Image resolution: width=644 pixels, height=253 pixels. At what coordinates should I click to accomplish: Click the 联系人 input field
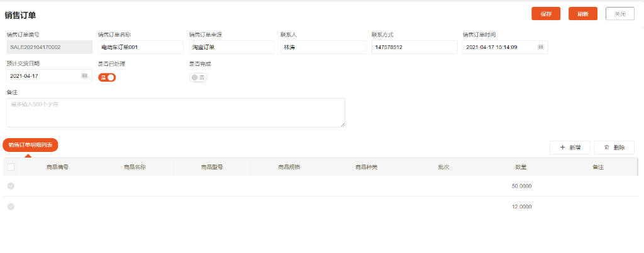coord(323,47)
